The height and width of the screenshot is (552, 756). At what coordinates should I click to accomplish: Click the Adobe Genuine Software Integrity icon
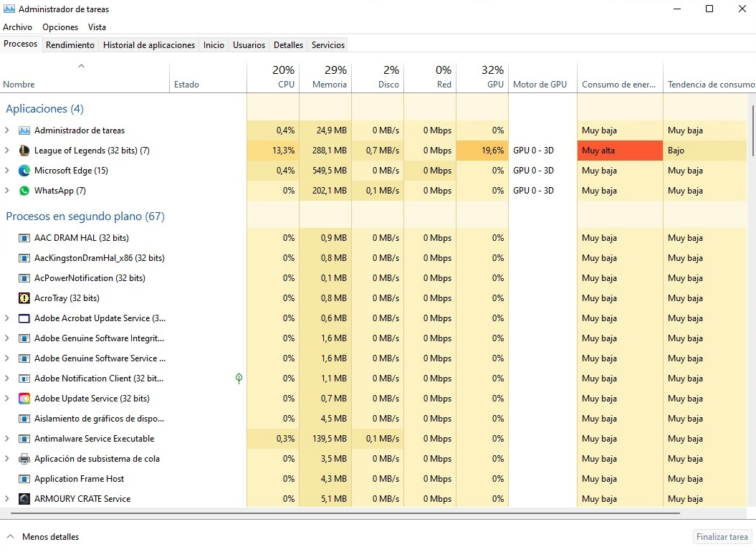[x=24, y=338]
